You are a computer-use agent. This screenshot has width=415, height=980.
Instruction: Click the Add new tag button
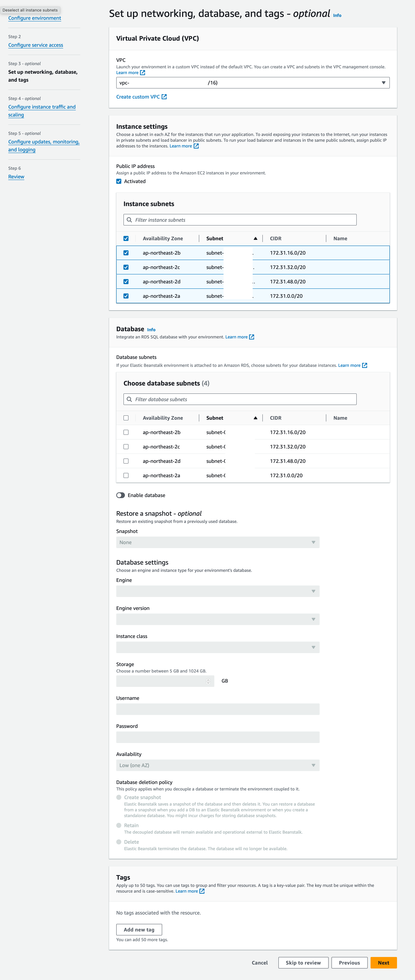pyautogui.click(x=139, y=930)
